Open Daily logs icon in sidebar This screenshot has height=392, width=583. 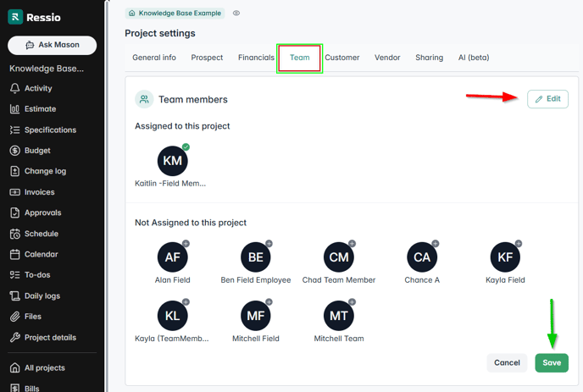tap(14, 296)
